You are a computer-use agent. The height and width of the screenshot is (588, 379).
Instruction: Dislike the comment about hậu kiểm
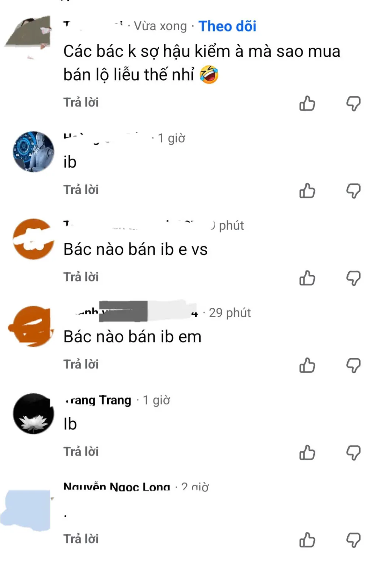tap(353, 103)
